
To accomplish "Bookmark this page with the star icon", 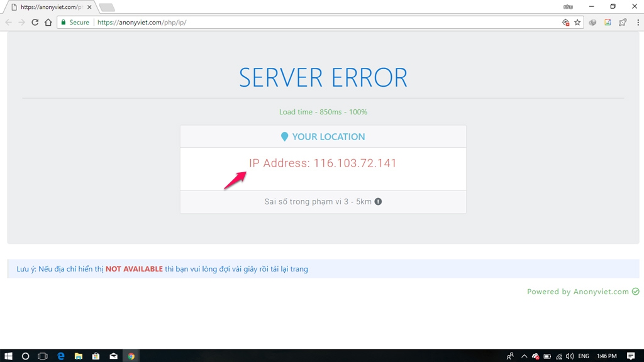I will point(577,22).
